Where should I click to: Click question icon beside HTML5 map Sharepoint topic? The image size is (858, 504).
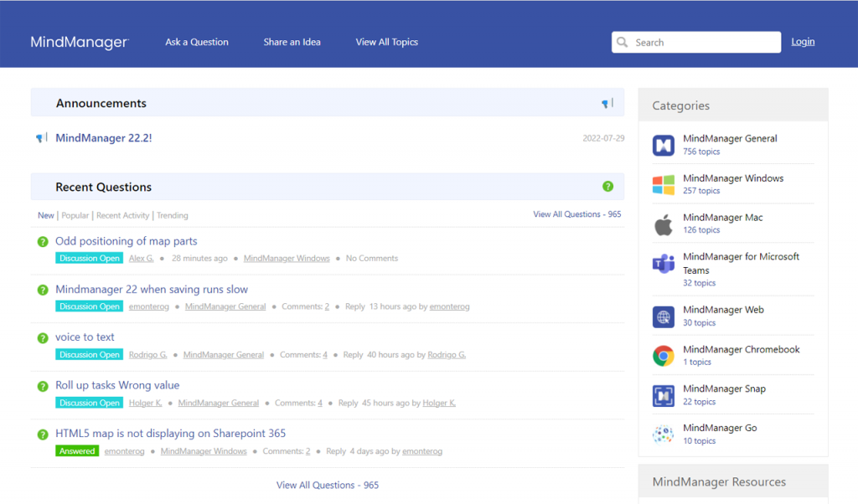click(43, 434)
